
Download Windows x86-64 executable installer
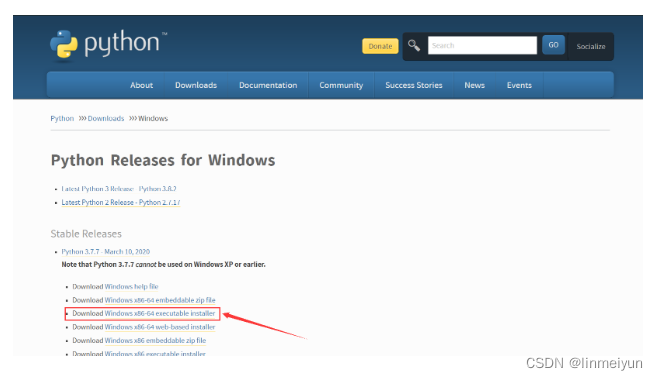[160, 313]
